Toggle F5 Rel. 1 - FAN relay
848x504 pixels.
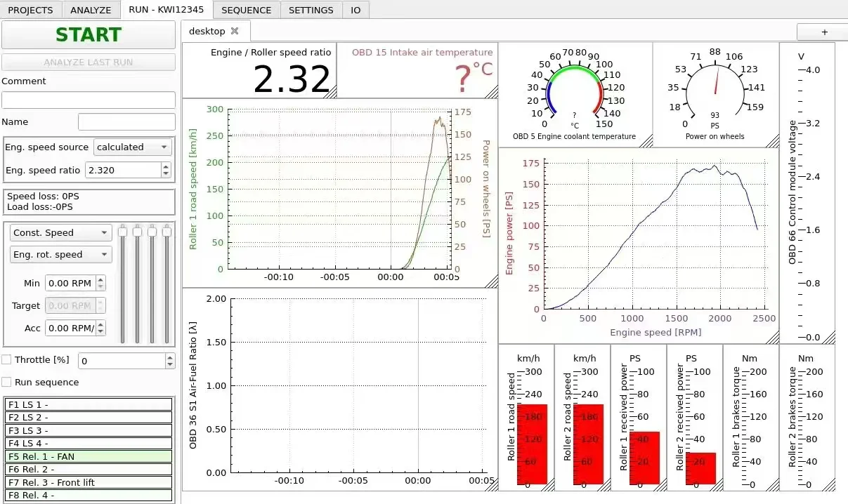click(x=89, y=456)
